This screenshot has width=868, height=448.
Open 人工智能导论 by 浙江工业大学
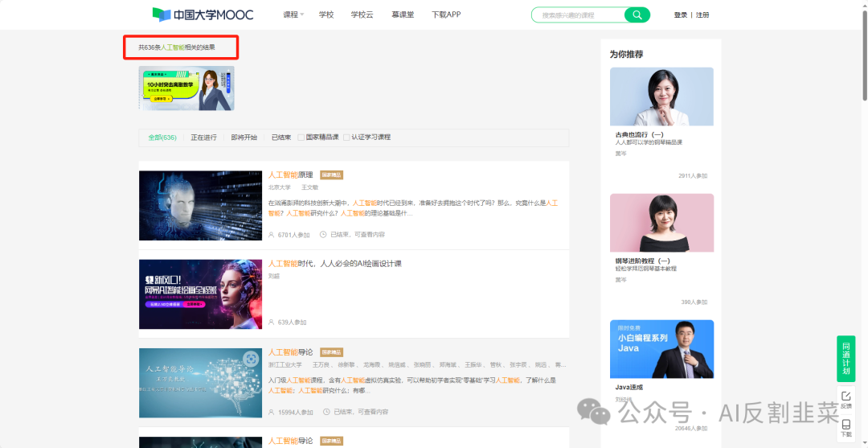[291, 352]
